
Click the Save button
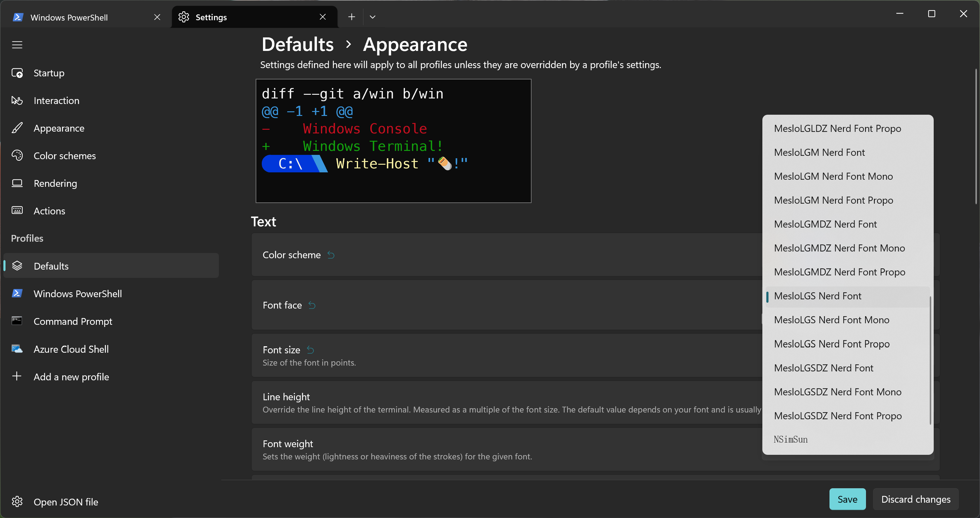[x=847, y=499]
